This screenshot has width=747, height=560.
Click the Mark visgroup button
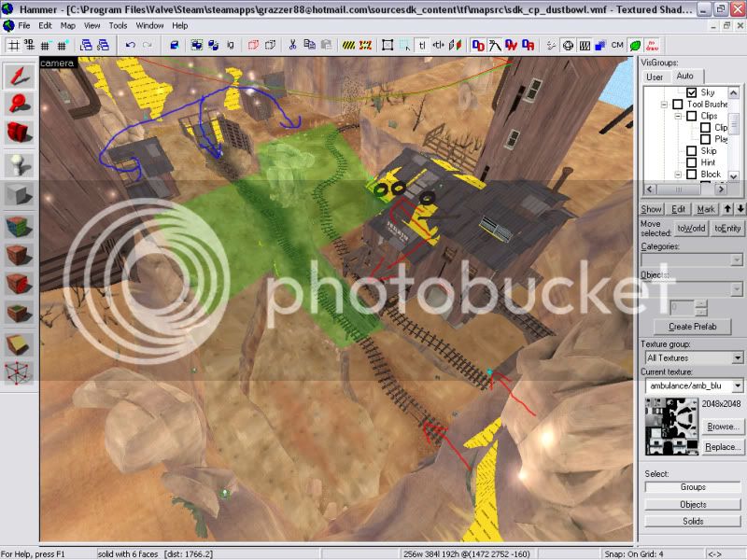706,209
